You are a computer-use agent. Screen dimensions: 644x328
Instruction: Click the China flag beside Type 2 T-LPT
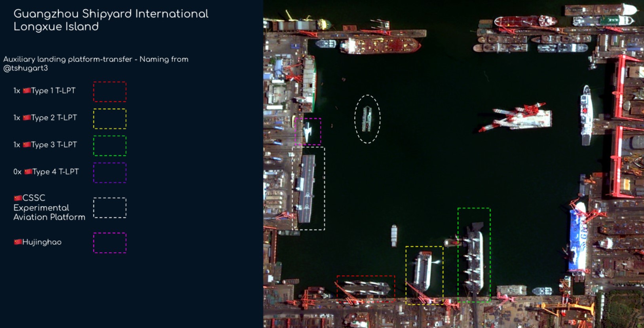coord(27,118)
